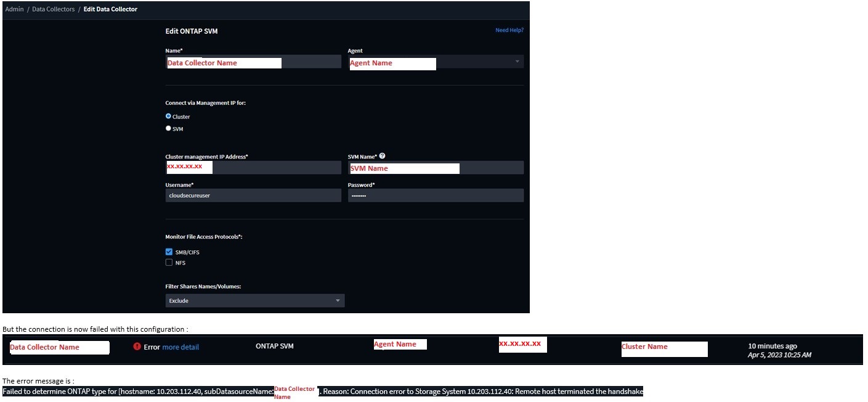Click into the Password field
The image size is (868, 402).
[x=435, y=195]
